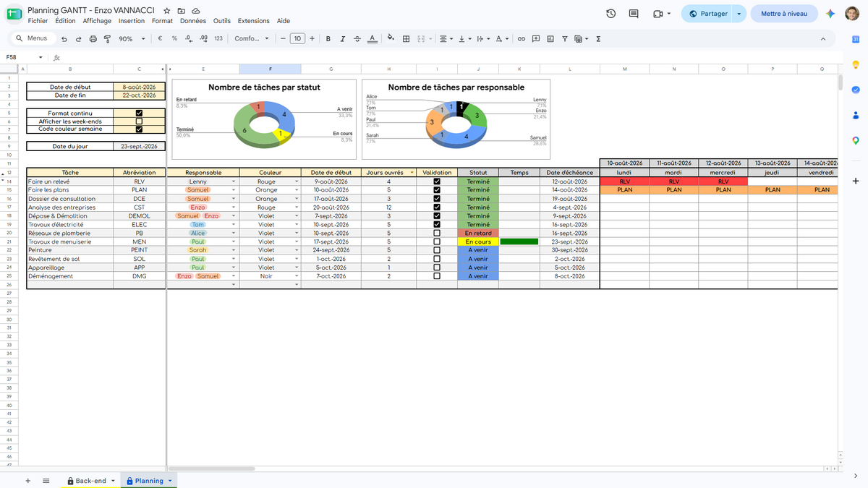Screen dimensions: 868x488
Task: Check Validation for Travaux de menuiserie
Action: coord(437,241)
